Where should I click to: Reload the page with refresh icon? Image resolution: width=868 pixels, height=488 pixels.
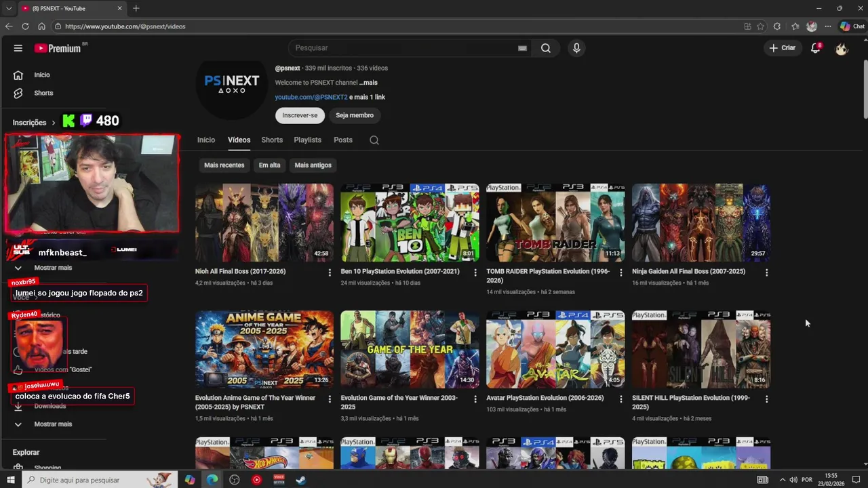(25, 26)
